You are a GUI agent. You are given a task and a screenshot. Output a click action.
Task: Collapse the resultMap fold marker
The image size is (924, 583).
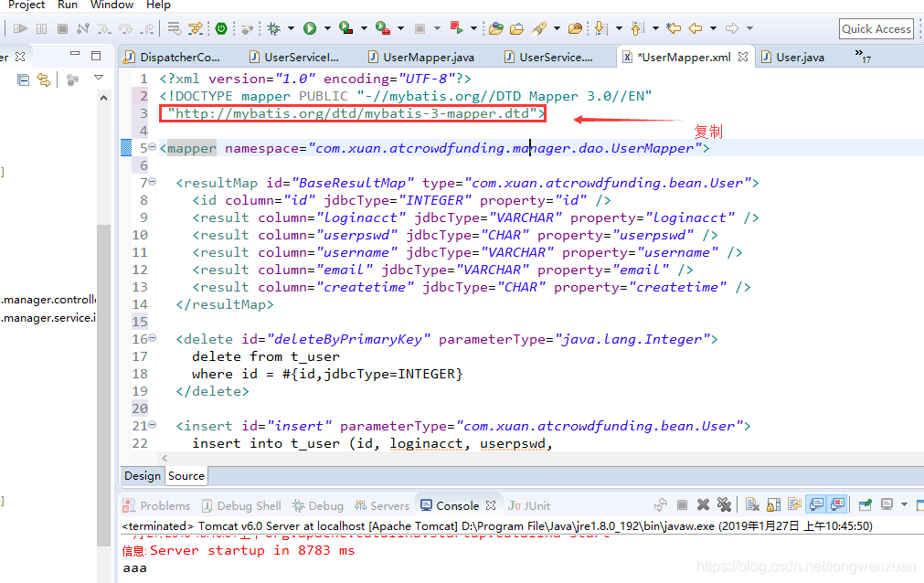click(x=152, y=182)
